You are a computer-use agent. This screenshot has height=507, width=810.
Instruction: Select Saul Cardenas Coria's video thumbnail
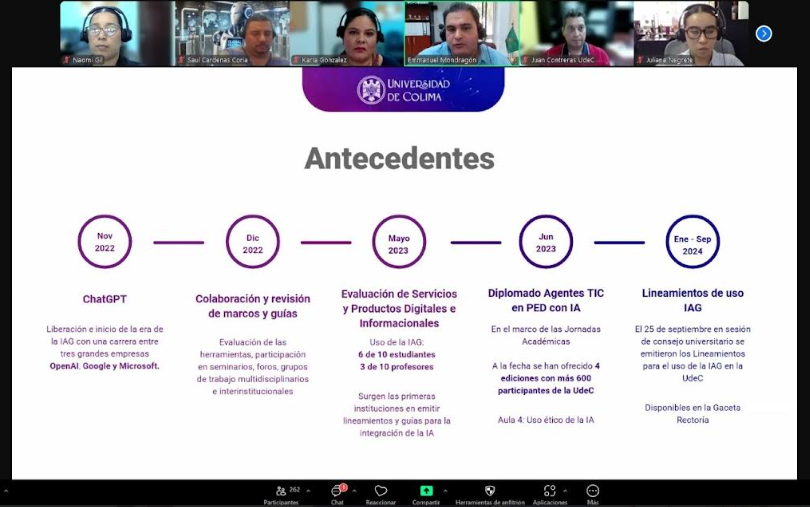coord(230,33)
